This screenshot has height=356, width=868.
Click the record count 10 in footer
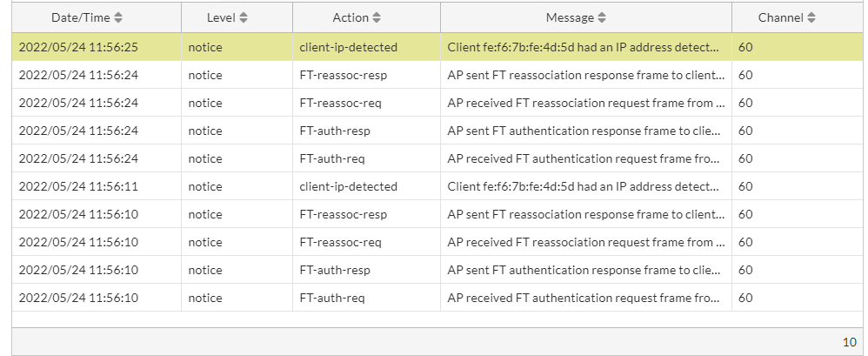coord(849,342)
